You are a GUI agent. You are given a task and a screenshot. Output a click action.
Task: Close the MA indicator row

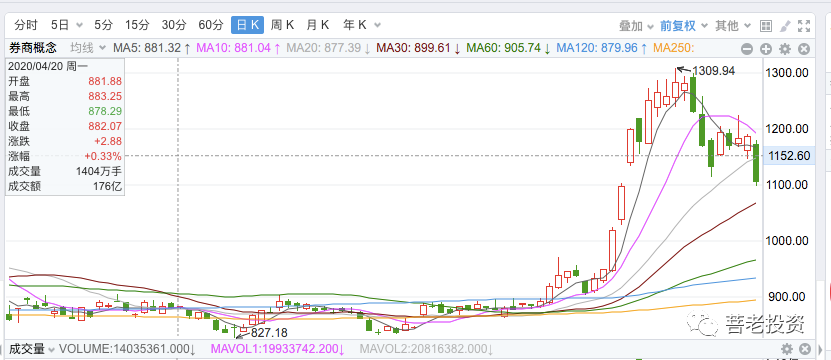(x=804, y=49)
